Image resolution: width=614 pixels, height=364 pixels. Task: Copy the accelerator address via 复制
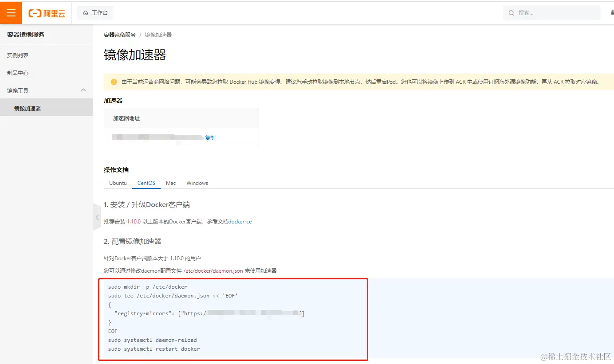[x=210, y=138]
